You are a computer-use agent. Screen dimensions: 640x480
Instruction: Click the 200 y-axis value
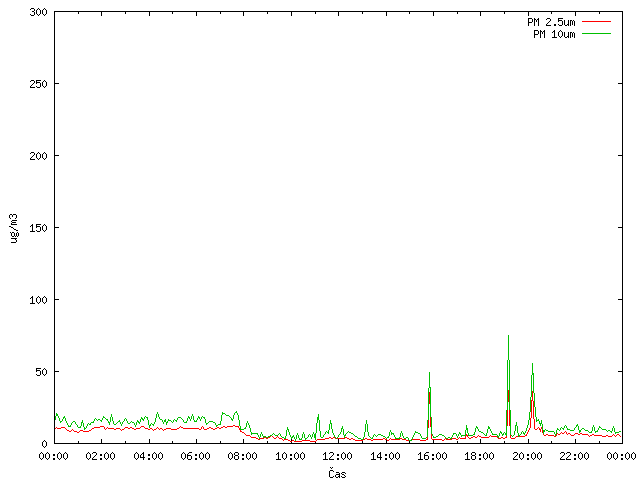coord(38,156)
